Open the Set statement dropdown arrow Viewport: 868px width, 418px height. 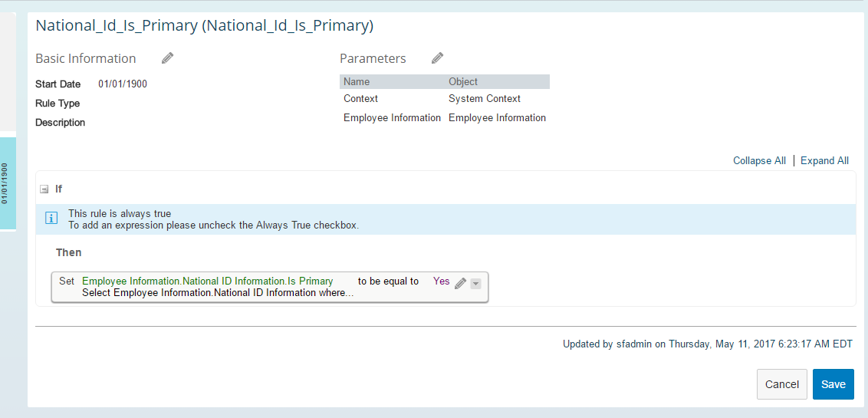point(475,284)
